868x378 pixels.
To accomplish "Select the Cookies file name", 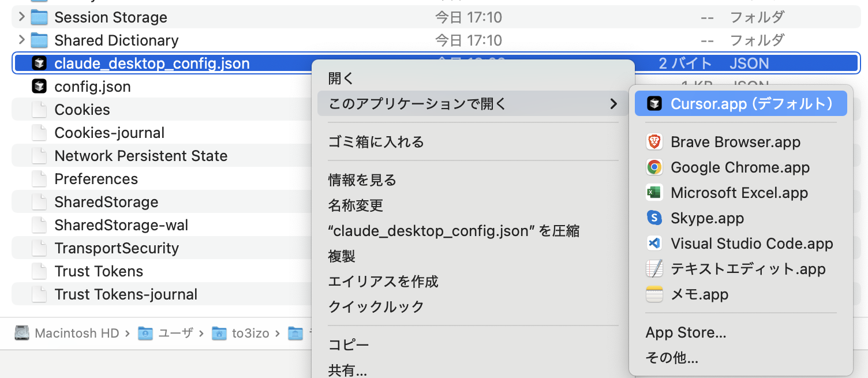I will (82, 110).
